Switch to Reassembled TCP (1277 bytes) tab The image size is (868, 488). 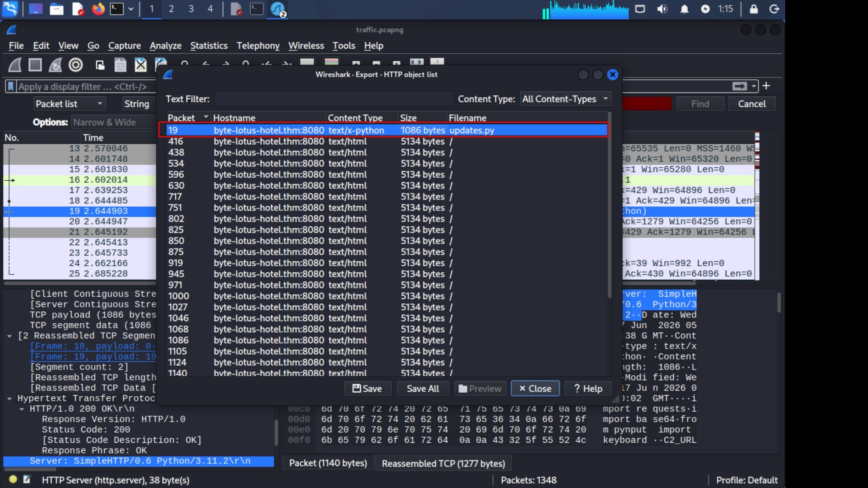pos(443,463)
